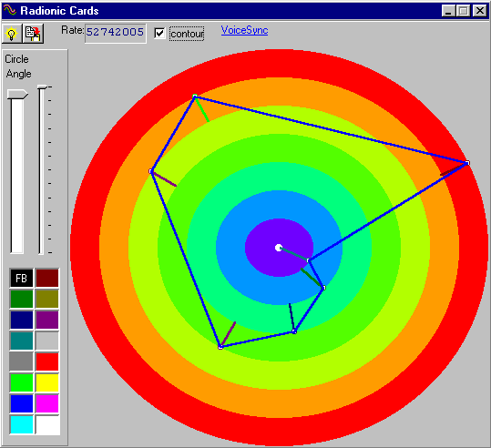Maximize the Radionic Cards window
This screenshot has height=448, width=491.
pos(463,11)
